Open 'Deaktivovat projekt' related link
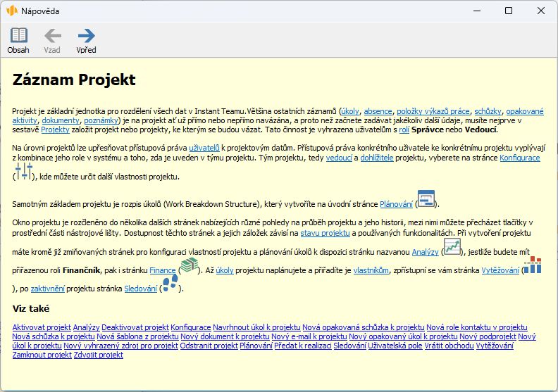This screenshot has height=392, width=558. pyautogui.click(x=135, y=327)
